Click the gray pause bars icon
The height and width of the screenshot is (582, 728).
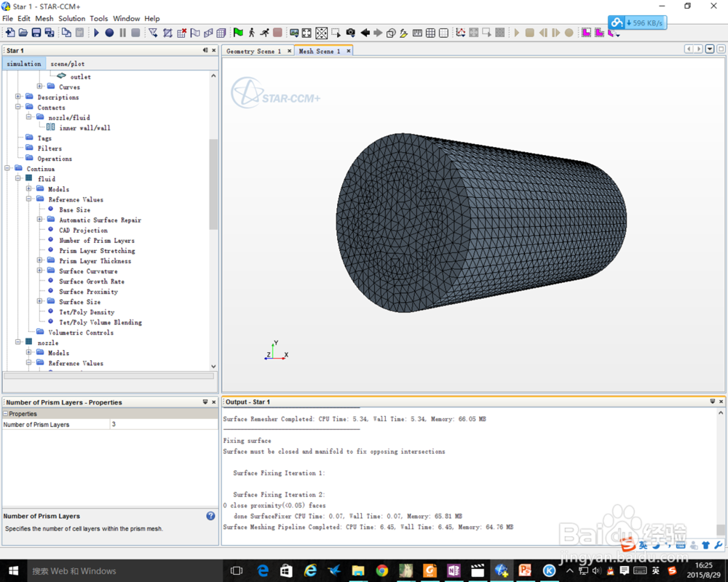122,33
